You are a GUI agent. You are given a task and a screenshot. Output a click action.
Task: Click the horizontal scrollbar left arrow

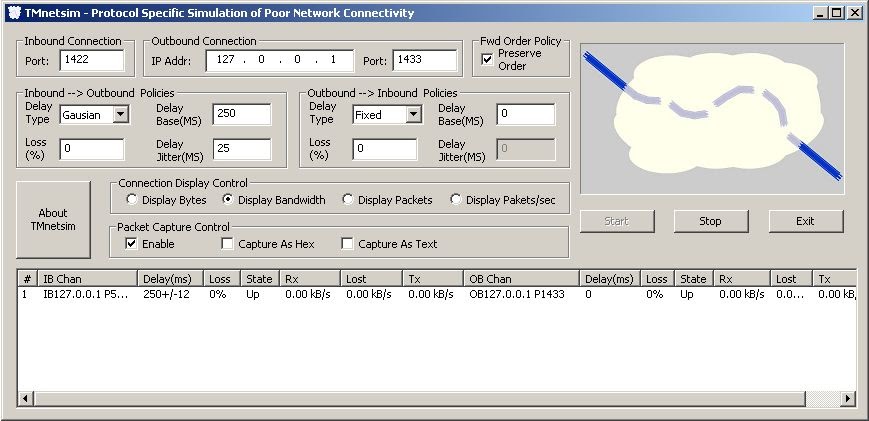(25, 398)
